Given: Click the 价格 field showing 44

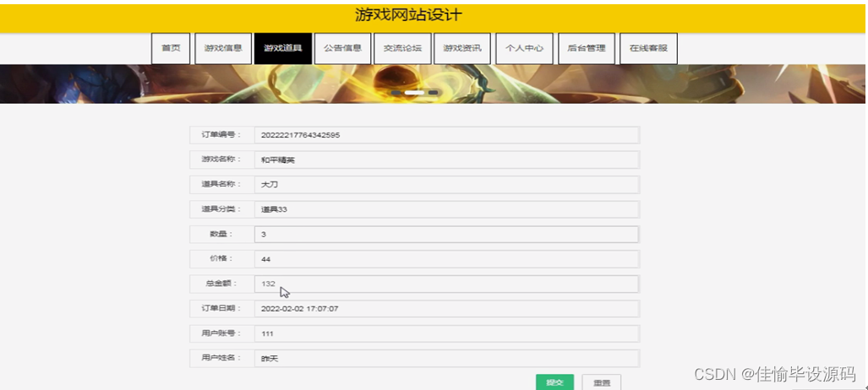Looking at the screenshot, I should (447, 259).
